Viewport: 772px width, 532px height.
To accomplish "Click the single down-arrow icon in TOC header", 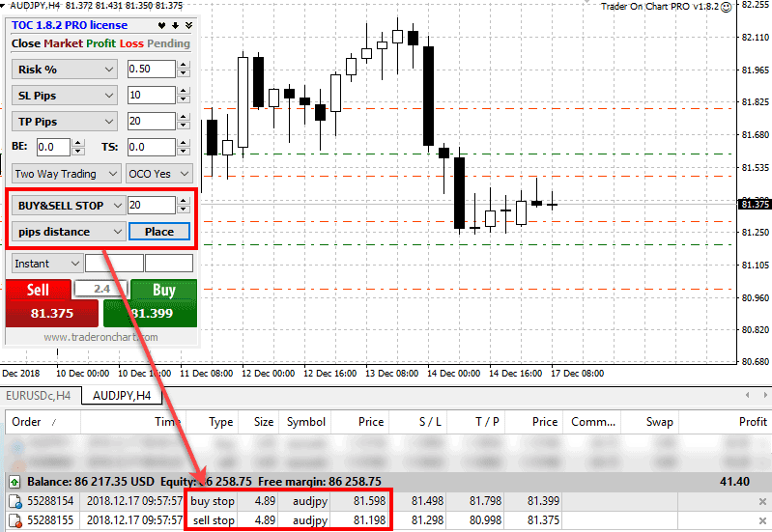I will (x=175, y=26).
